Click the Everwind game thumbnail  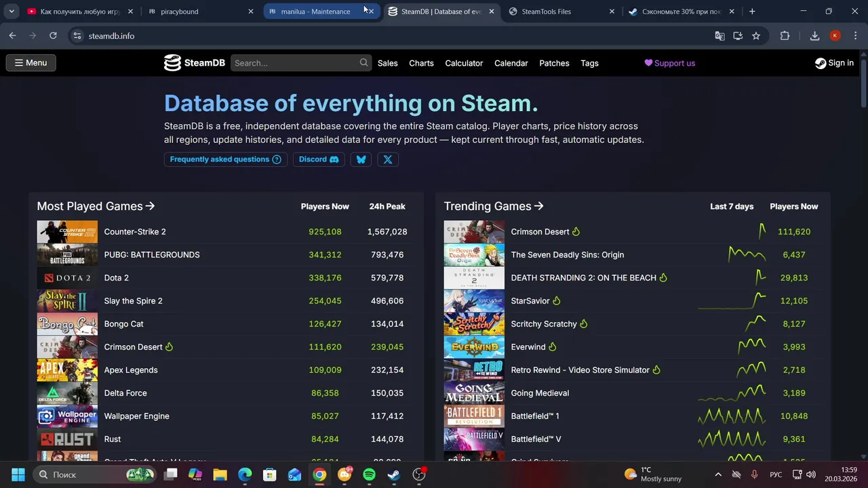pos(474,347)
